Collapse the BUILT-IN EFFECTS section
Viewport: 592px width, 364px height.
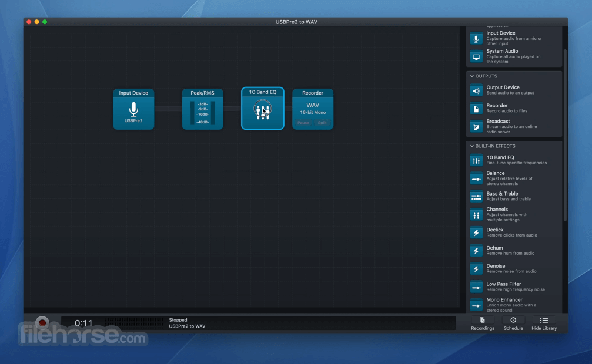coord(472,146)
